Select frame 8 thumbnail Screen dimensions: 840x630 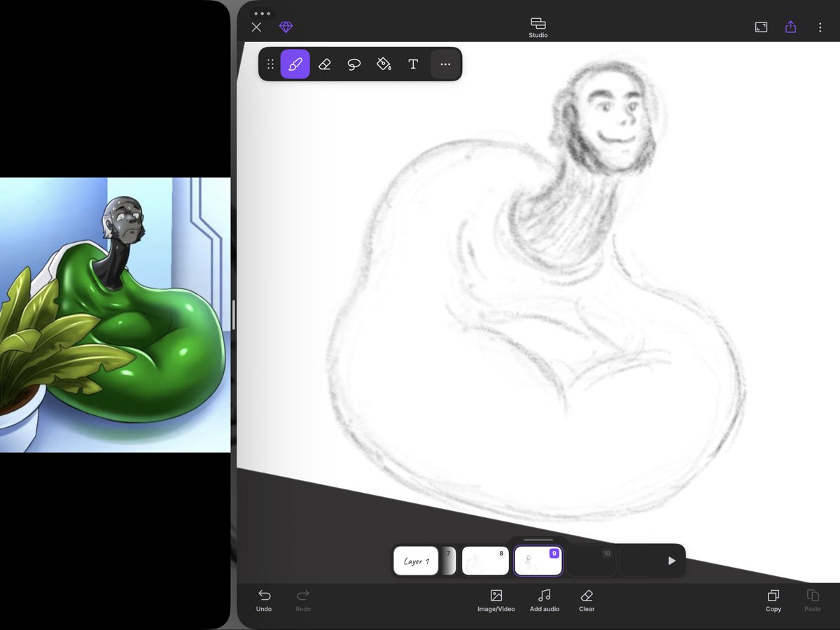click(485, 561)
